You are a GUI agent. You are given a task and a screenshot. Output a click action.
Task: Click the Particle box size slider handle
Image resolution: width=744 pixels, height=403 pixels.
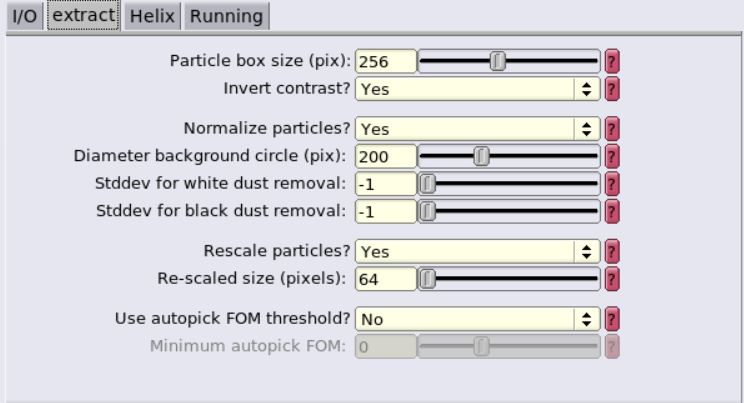(x=498, y=61)
